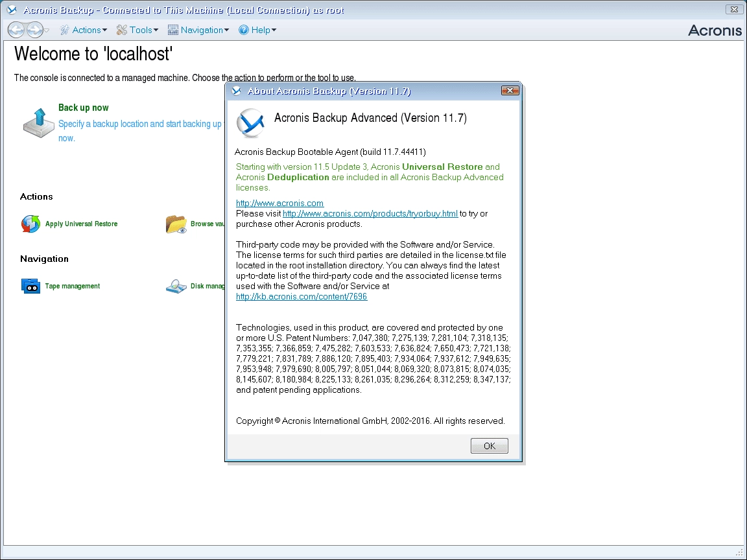Open the Tools menu
Image resolution: width=747 pixels, height=560 pixels.
pyautogui.click(x=137, y=30)
